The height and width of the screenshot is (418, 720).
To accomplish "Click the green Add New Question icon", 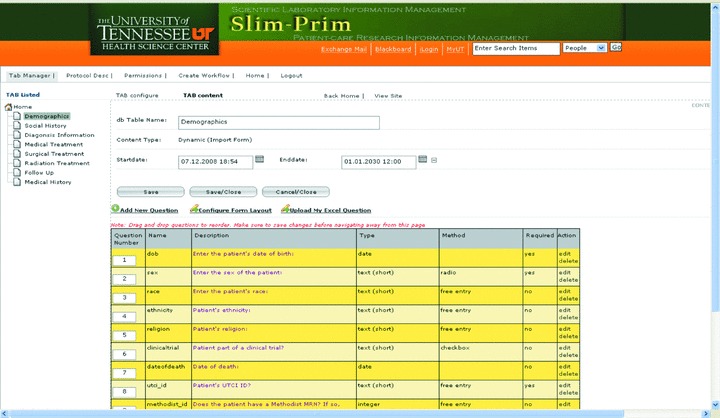I will (x=114, y=210).
